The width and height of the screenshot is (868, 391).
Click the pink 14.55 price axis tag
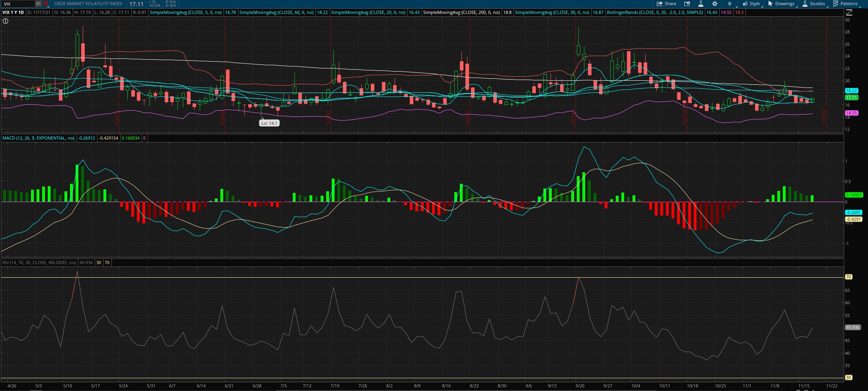pos(851,113)
